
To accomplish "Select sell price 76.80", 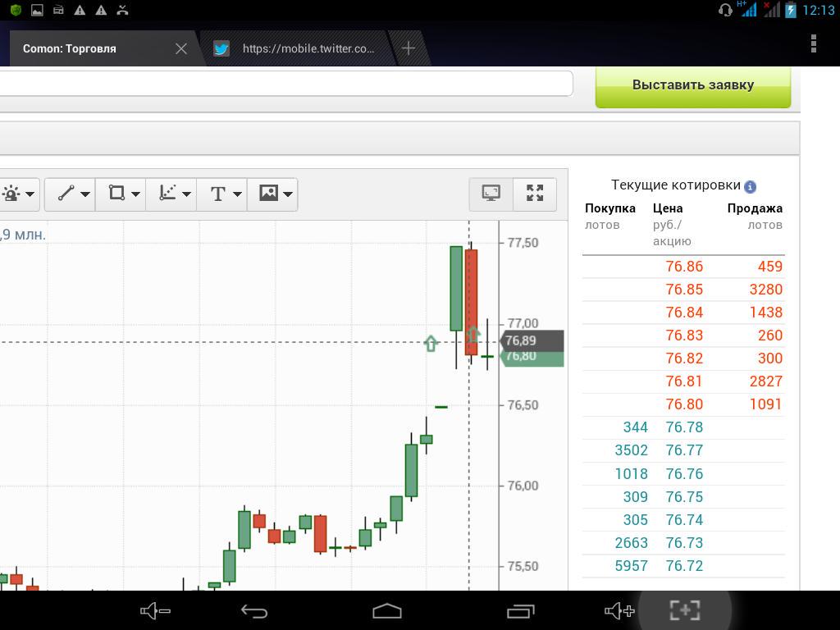I will [684, 404].
